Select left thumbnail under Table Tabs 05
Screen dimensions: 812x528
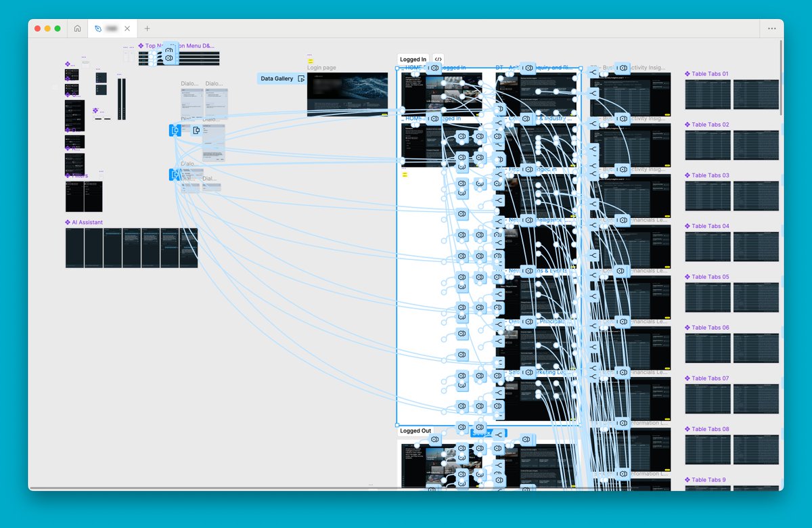click(x=708, y=298)
